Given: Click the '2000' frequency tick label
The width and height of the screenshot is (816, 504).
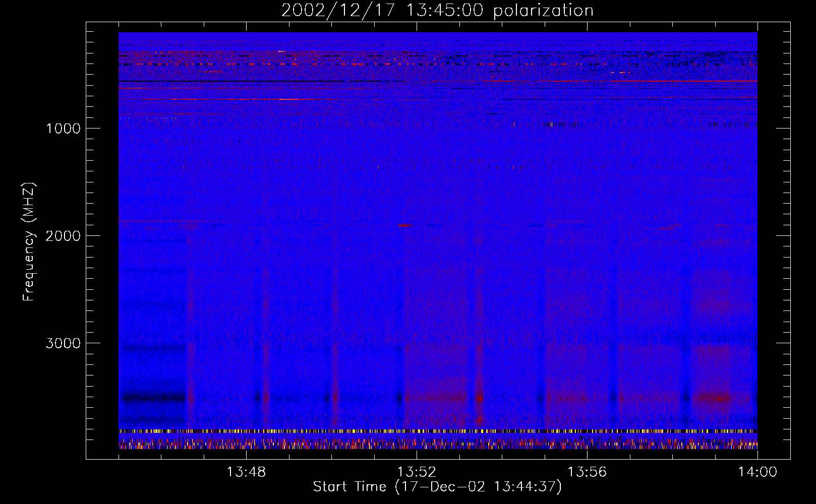Looking at the screenshot, I should pos(63,236).
